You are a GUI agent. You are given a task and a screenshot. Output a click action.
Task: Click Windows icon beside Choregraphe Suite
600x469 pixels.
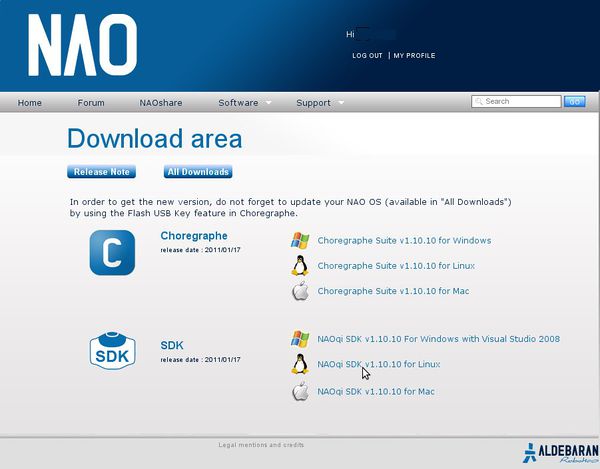coord(299,241)
